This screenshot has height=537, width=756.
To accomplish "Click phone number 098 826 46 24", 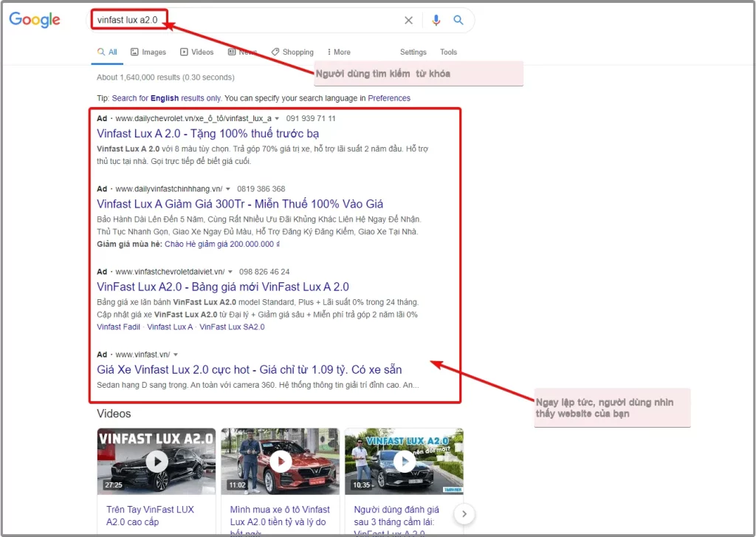I will [264, 272].
